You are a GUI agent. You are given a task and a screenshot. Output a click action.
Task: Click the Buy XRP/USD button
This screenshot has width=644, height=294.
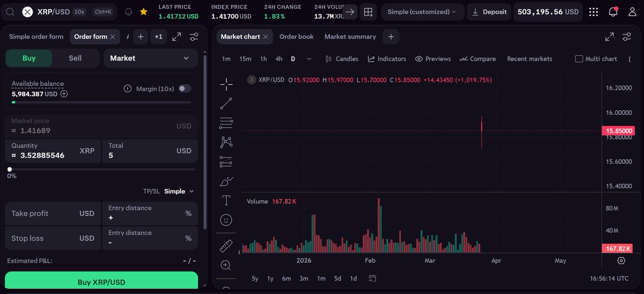point(101,282)
